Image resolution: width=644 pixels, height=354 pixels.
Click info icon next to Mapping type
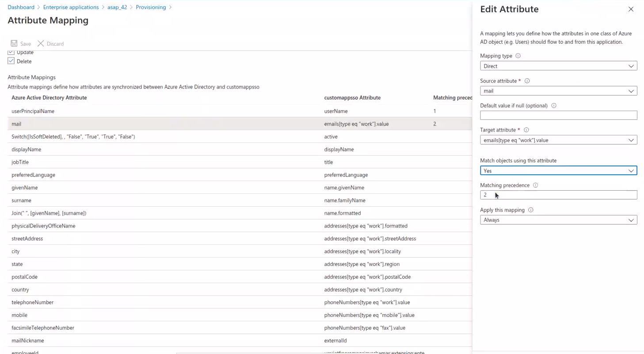coord(518,56)
